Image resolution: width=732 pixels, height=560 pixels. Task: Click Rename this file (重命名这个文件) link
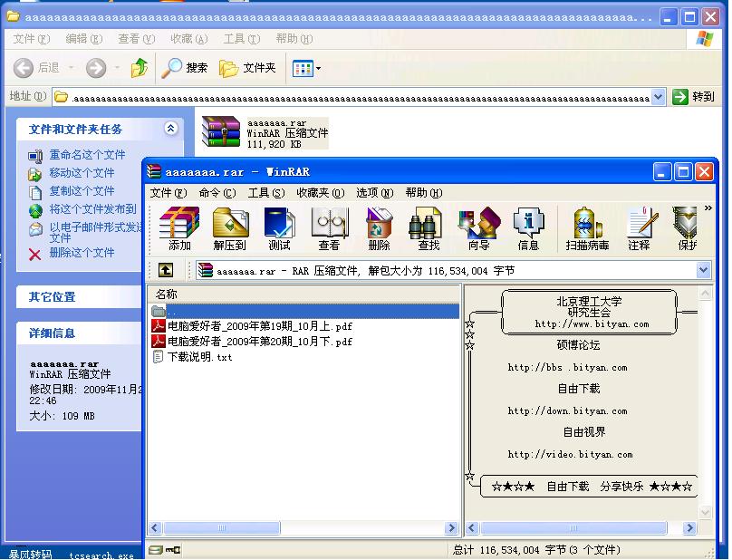(x=87, y=155)
